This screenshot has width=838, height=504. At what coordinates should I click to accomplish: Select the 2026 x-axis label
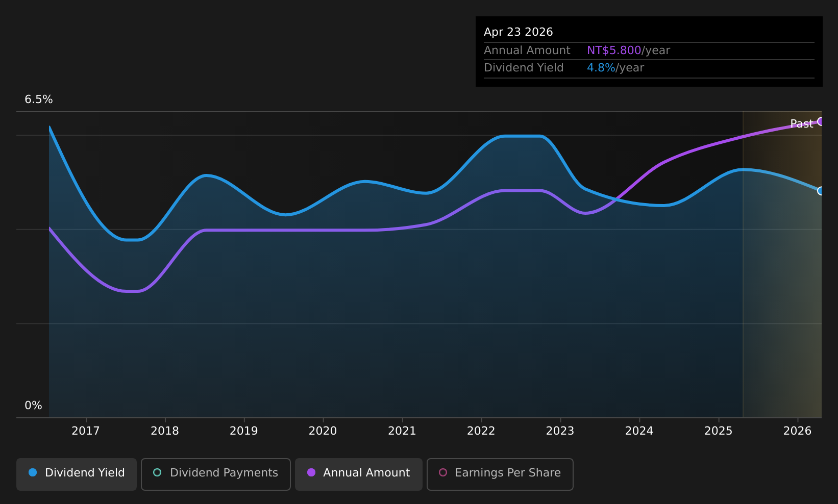tap(798, 431)
